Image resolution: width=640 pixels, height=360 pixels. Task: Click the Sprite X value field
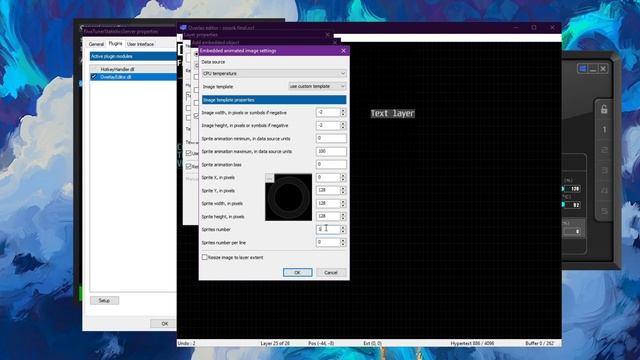(328, 178)
